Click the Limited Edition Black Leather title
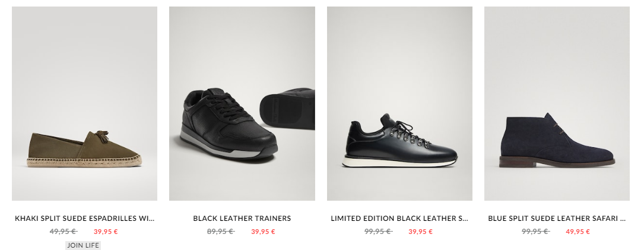Image resolution: width=644 pixels, height=250 pixels. tap(399, 219)
